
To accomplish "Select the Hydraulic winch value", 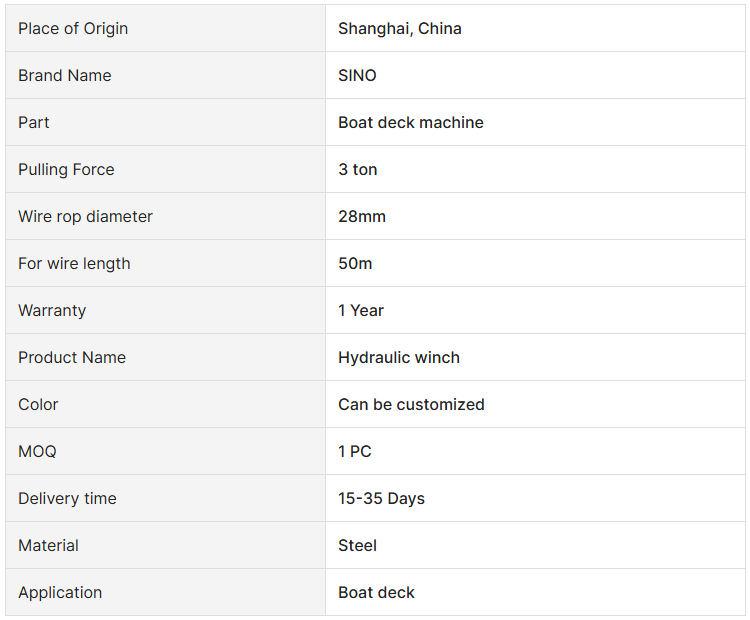I will [x=399, y=357].
